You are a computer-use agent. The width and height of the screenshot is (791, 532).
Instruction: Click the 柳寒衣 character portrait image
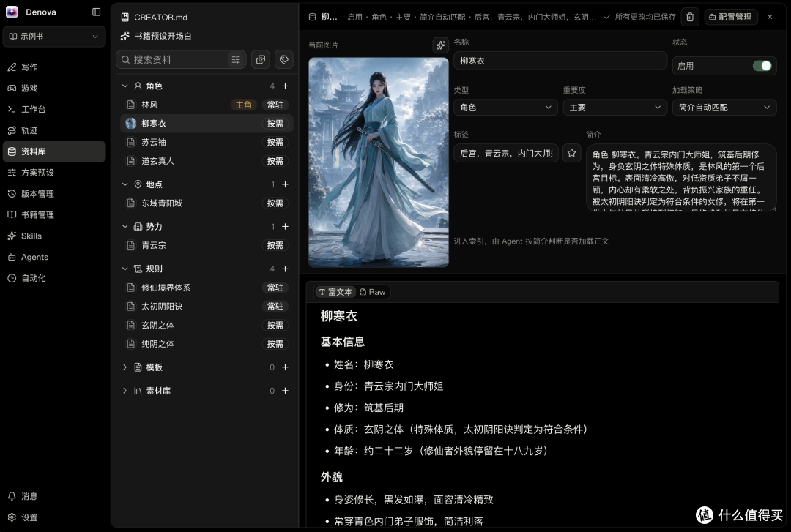379,162
